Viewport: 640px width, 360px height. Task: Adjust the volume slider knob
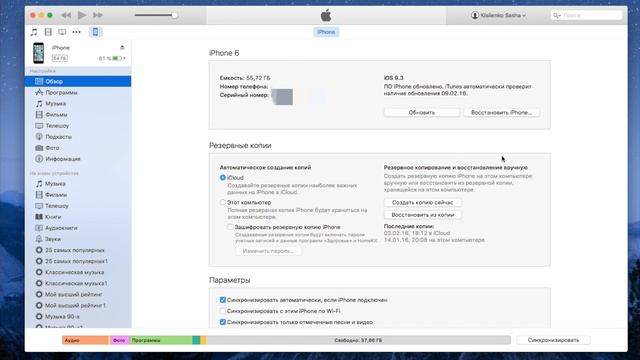[174, 15]
